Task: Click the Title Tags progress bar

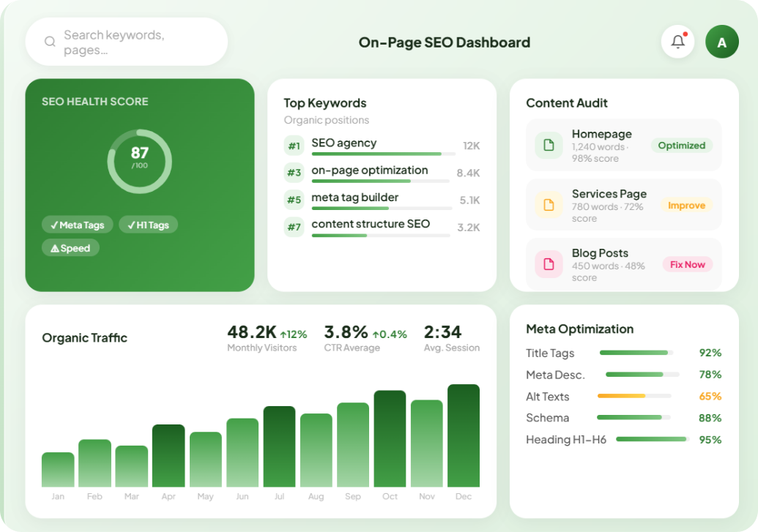Action: (x=636, y=353)
